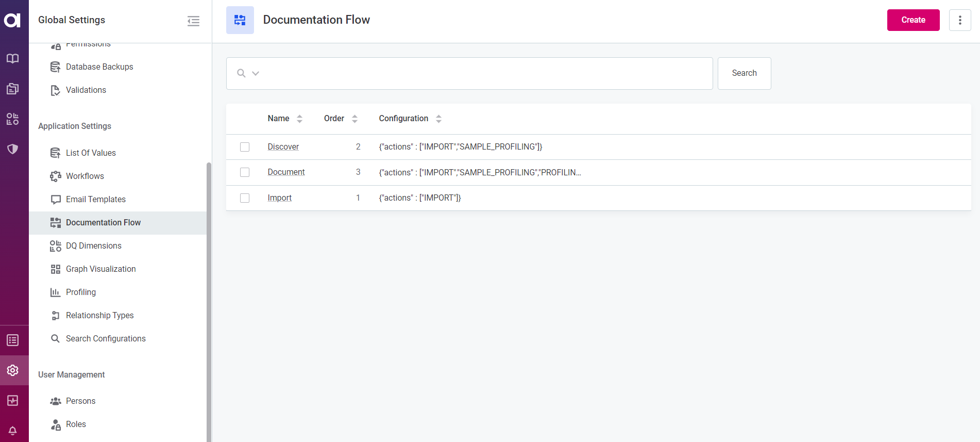Open DQ Dimensions in sidebar

(x=93, y=246)
